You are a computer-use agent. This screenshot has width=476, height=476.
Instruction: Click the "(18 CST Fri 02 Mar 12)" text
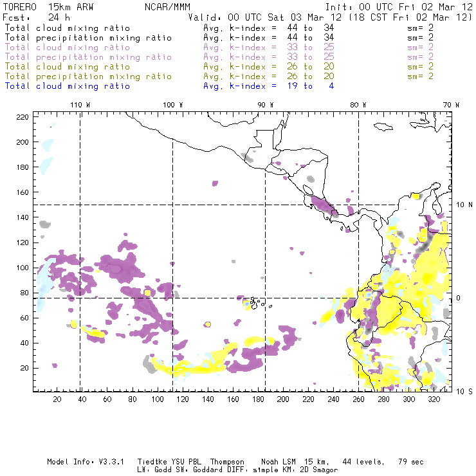click(x=410, y=17)
